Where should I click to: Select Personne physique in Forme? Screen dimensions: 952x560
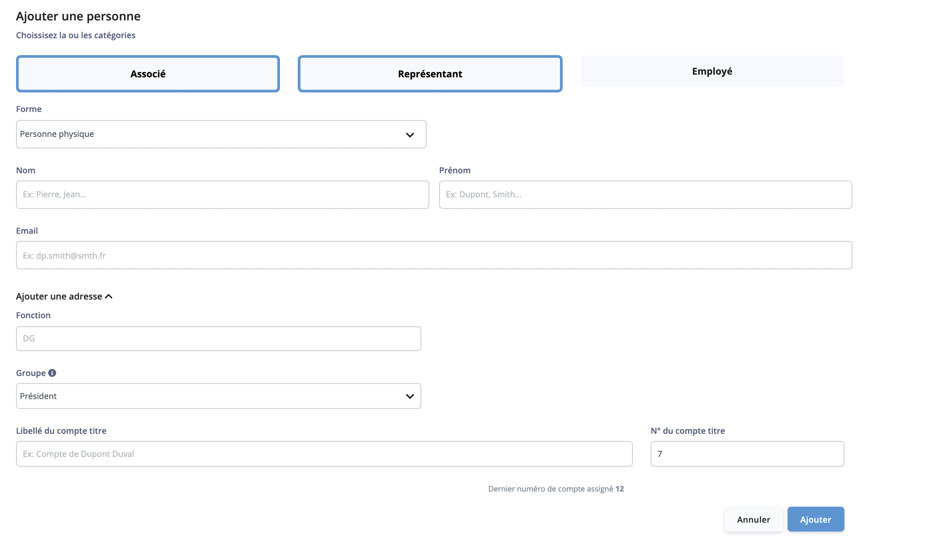(x=221, y=134)
